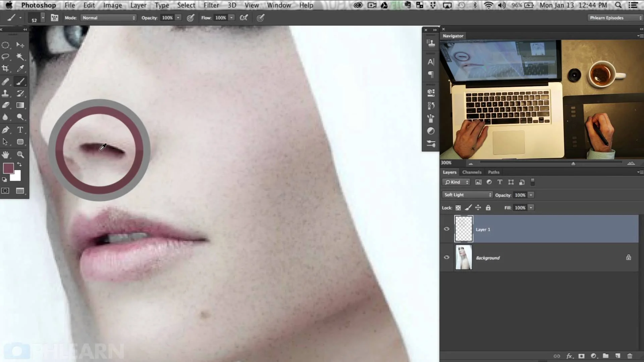Select the Horizontal Type tool
Viewport: 644px width, 362px height.
coord(20,130)
